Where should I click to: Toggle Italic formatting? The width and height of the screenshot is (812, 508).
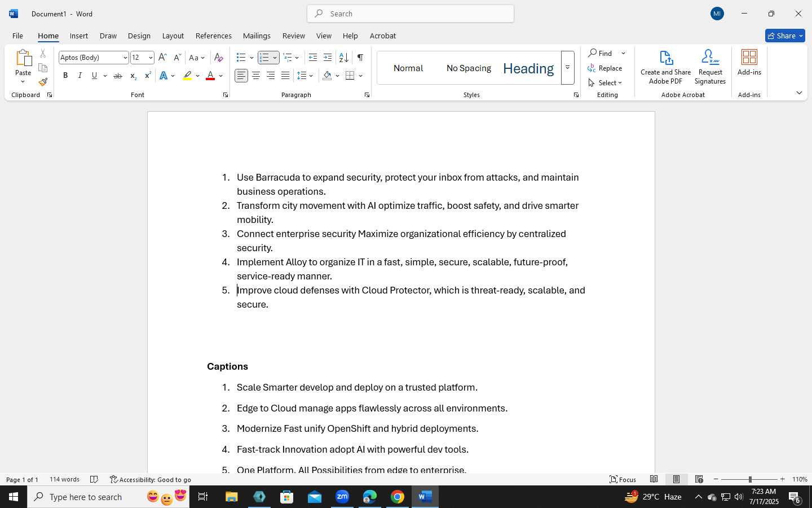(80, 76)
